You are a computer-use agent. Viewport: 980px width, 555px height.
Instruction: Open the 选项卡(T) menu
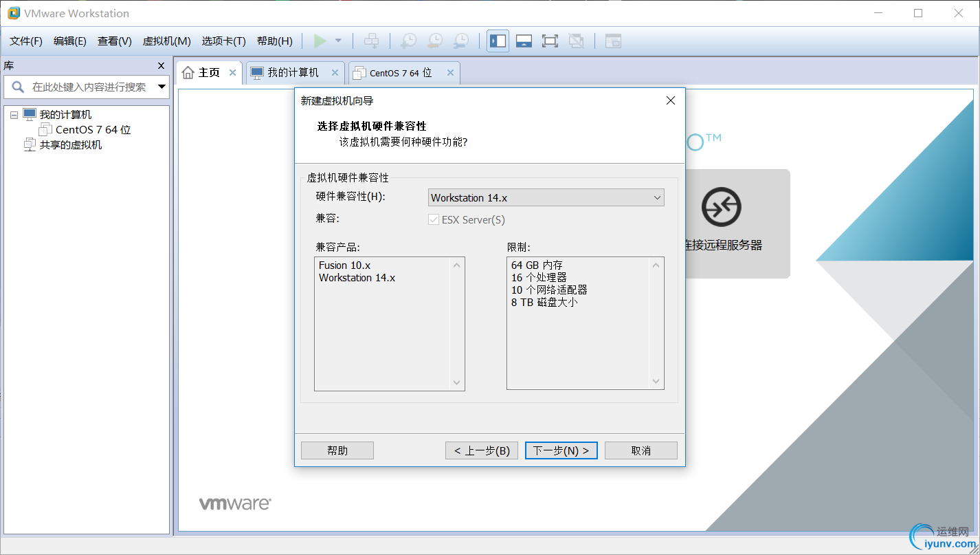pos(223,41)
